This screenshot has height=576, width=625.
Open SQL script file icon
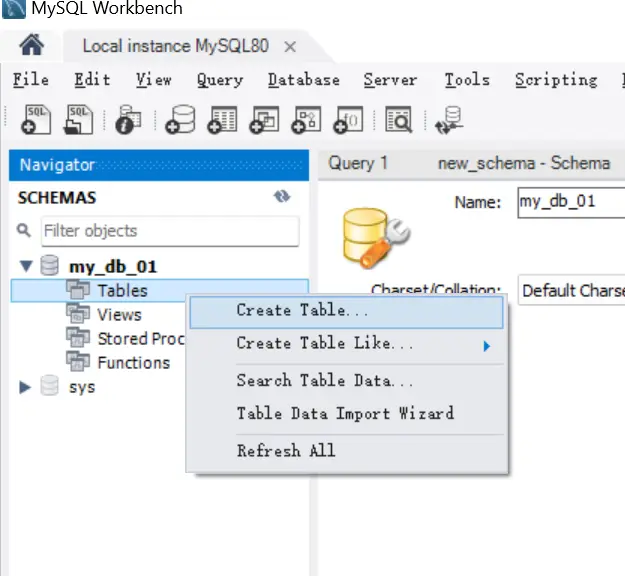[78, 120]
